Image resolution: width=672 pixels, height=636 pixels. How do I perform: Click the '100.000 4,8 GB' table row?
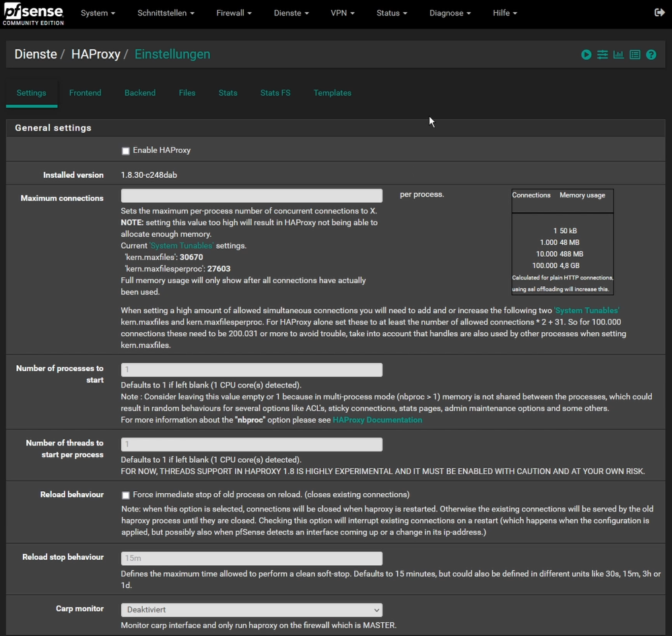point(562,265)
